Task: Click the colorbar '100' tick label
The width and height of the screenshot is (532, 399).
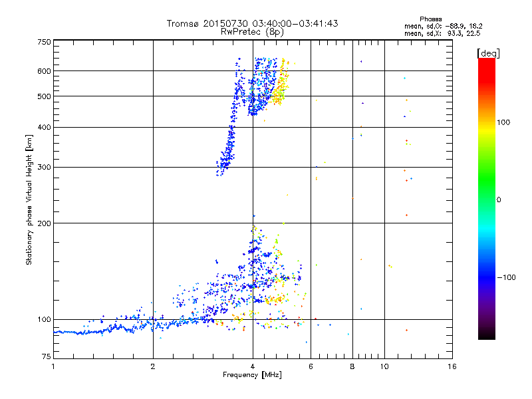Action: coord(503,122)
